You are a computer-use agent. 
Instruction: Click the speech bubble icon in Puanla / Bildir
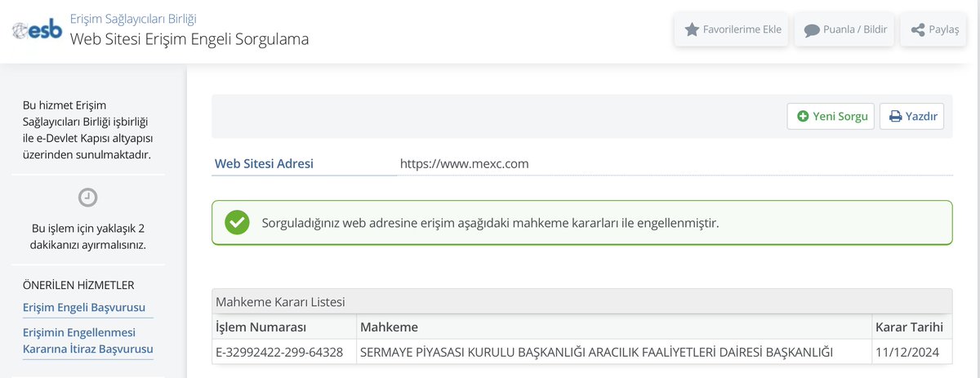coord(812,30)
